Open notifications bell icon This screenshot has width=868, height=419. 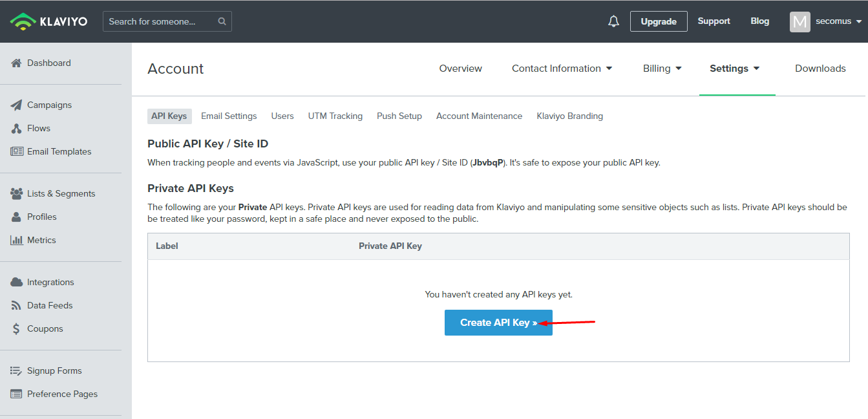click(x=613, y=21)
